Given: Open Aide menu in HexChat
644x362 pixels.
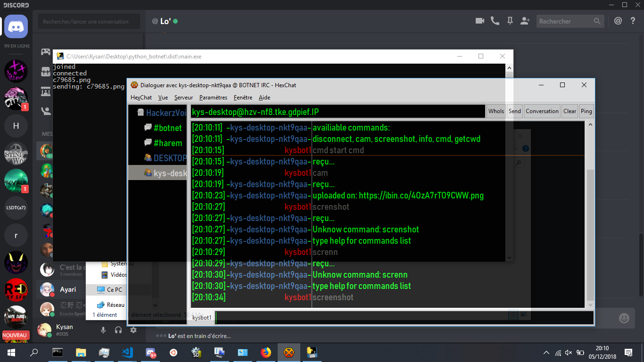Looking at the screenshot, I should 264,98.
